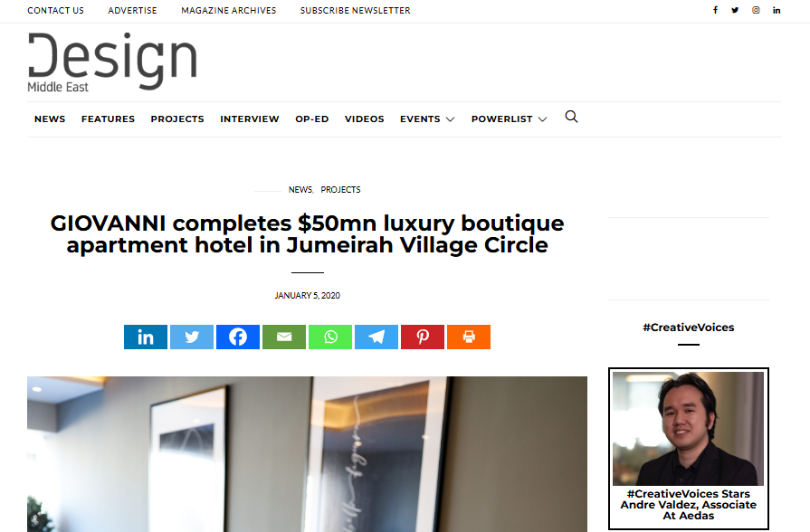The height and width of the screenshot is (532, 810).
Task: Open header Facebook page icon
Action: pyautogui.click(x=716, y=10)
